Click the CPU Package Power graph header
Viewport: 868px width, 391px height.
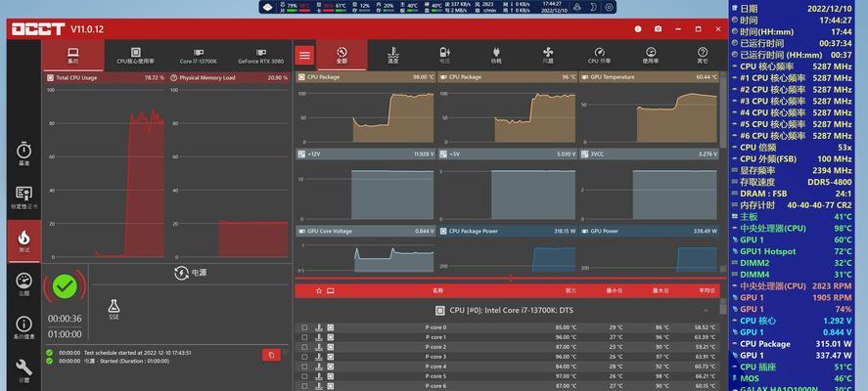pos(508,231)
